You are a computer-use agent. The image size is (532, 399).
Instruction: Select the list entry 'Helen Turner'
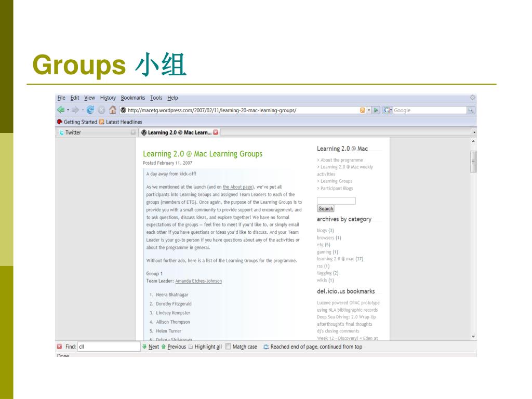tap(169, 331)
